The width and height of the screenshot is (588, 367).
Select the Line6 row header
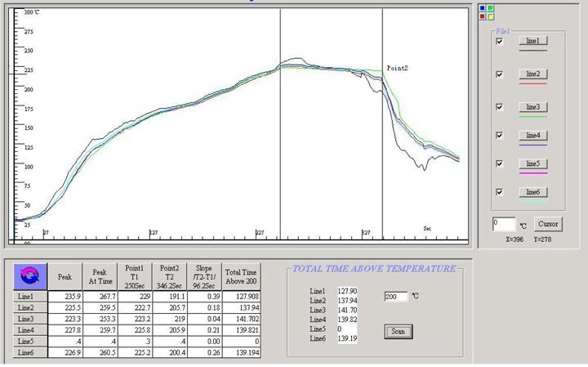coord(30,353)
